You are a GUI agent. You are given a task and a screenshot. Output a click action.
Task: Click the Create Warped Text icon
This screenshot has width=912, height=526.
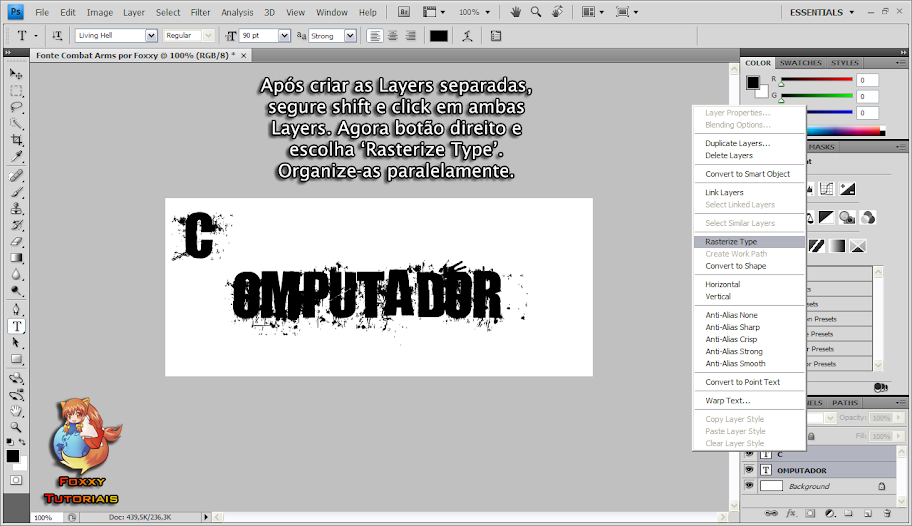click(467, 35)
